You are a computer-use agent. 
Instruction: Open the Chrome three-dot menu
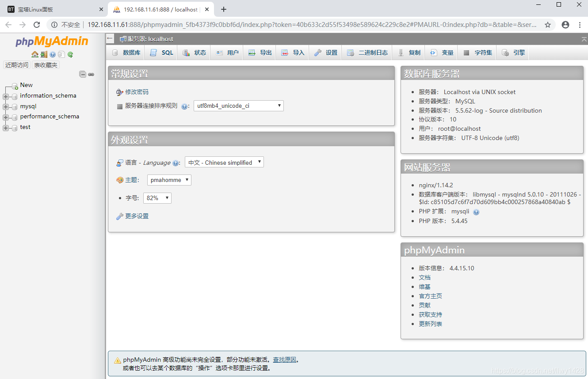[x=580, y=25]
